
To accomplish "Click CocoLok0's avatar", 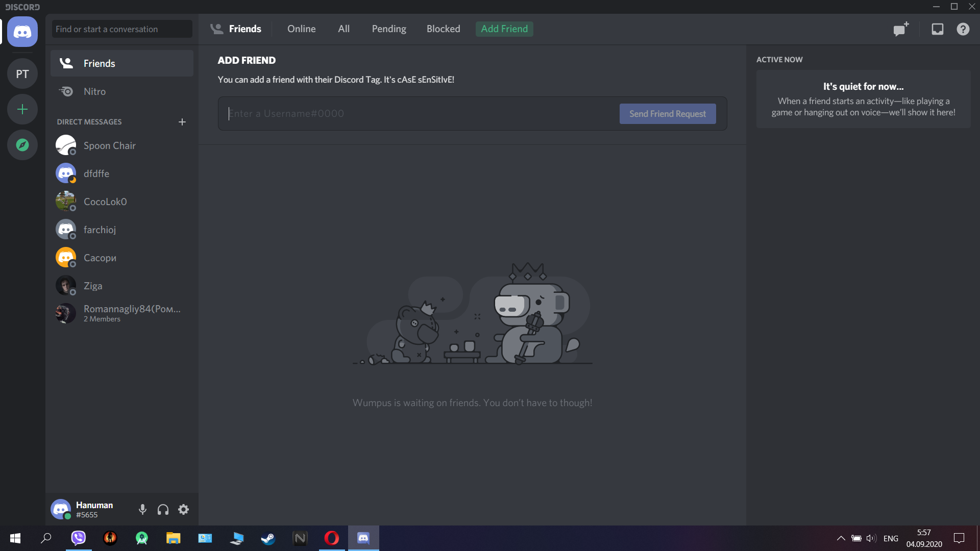I will 66,202.
